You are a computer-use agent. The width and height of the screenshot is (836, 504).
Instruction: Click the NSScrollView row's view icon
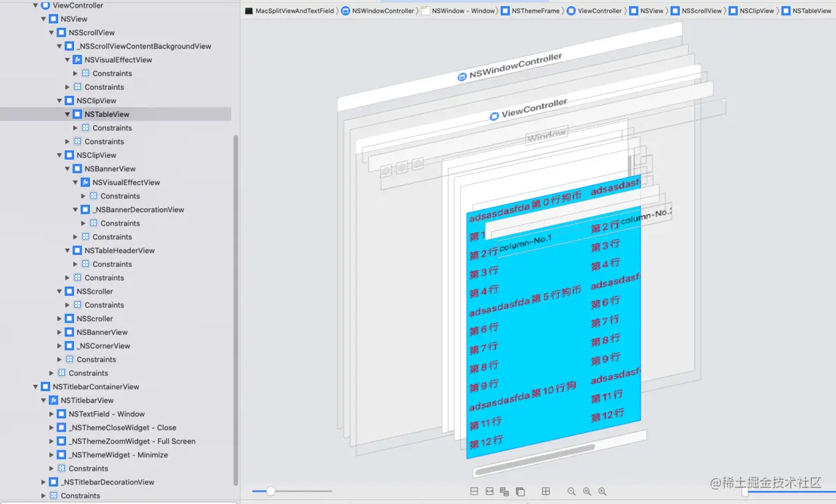61,33
